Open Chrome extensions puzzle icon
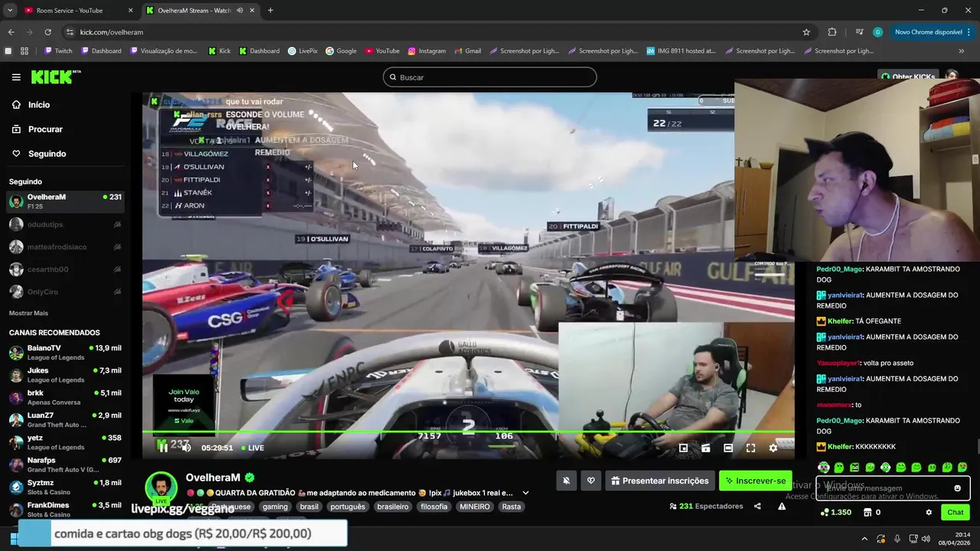980x551 pixels. [x=832, y=32]
